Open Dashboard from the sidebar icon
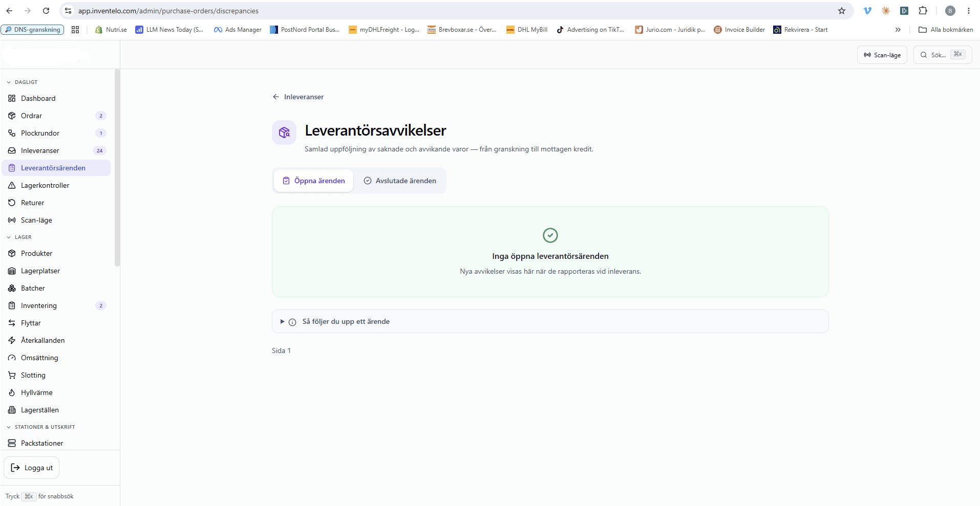The height and width of the screenshot is (506, 980). [x=12, y=98]
